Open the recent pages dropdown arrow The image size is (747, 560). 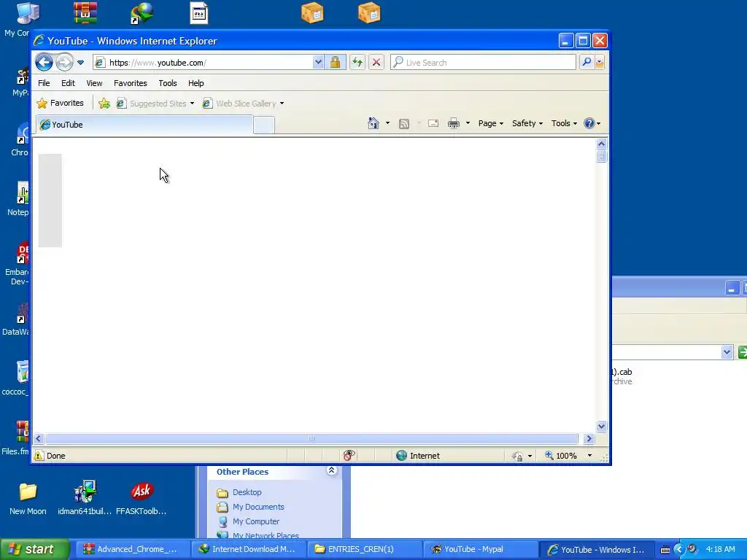pos(80,63)
